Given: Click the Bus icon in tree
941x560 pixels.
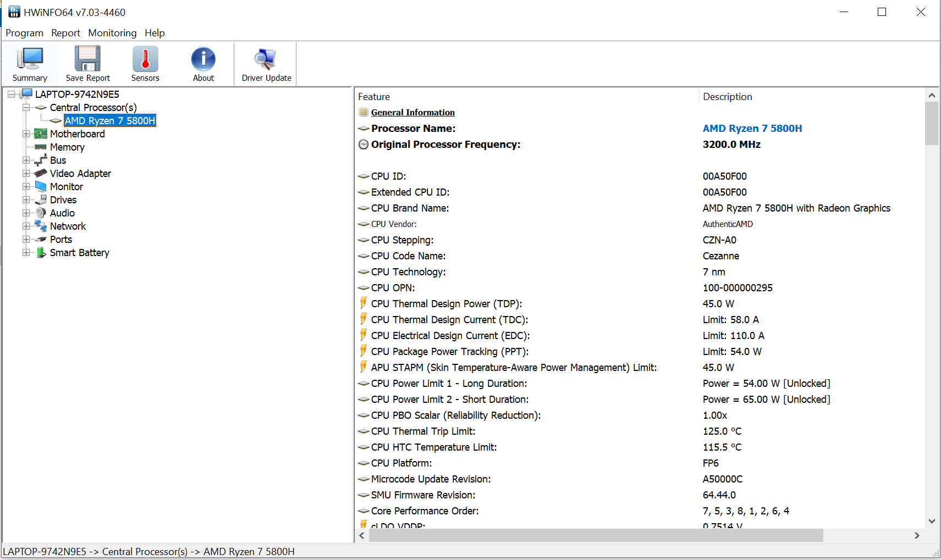Looking at the screenshot, I should pos(41,160).
